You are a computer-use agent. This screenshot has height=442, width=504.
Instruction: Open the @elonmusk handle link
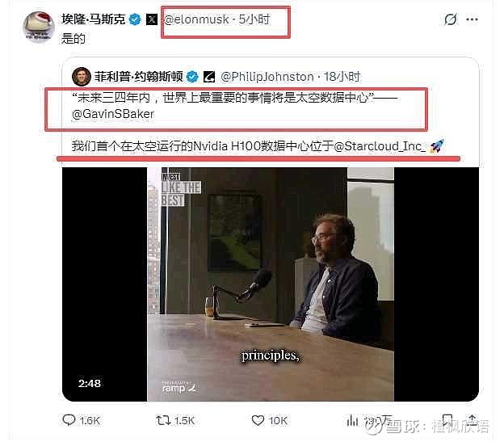tap(196, 19)
